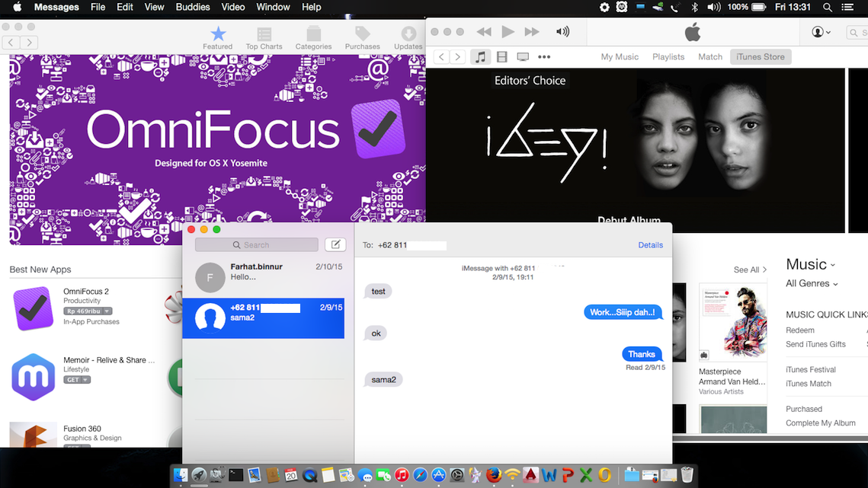Go forward in App Store window
The width and height of the screenshot is (868, 488).
click(29, 42)
